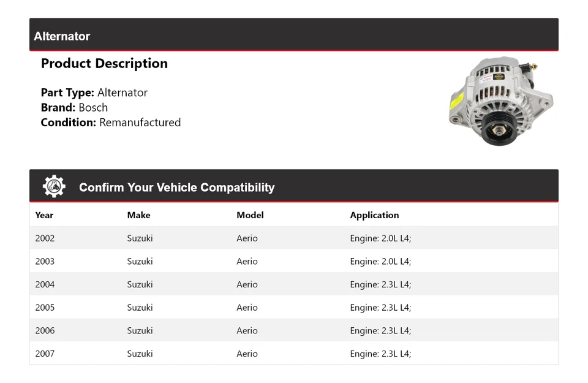Click the gear icon in compatibility header
Viewport: 588px width, 383px height.
coord(54,186)
